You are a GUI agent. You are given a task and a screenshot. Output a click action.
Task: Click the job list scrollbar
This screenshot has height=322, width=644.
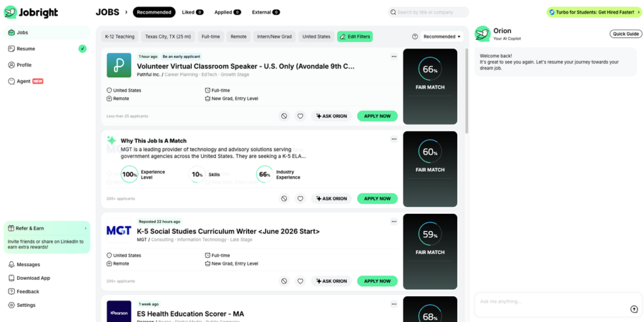click(467, 91)
